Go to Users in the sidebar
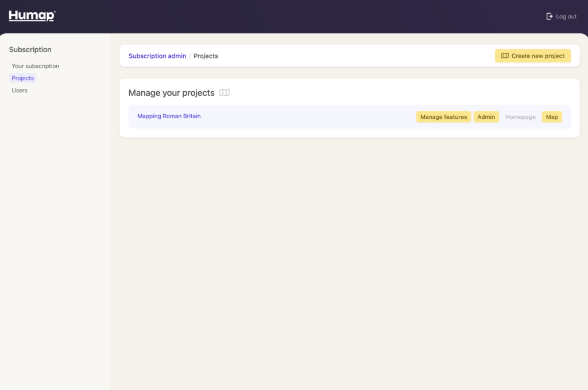The height and width of the screenshot is (390, 588). click(20, 91)
